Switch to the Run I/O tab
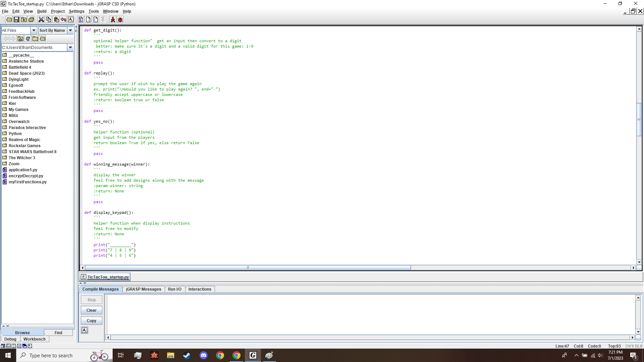Image resolution: width=644 pixels, height=362 pixels. click(x=174, y=289)
